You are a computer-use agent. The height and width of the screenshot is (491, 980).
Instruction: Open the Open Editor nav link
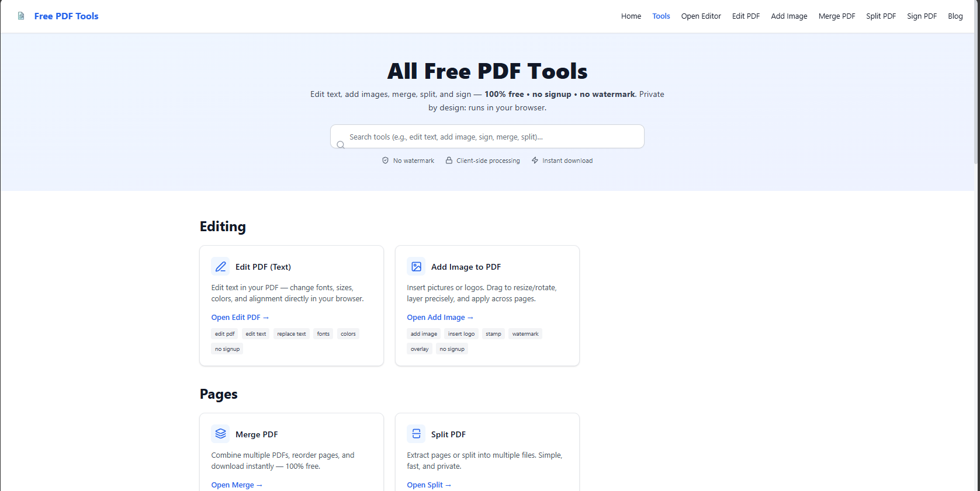[x=701, y=16]
